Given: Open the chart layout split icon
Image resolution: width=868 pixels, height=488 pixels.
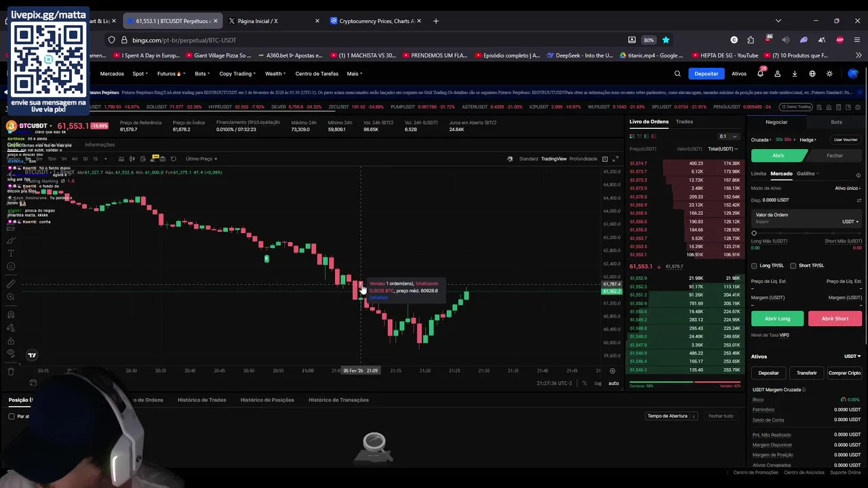Looking at the screenshot, I should pyautogui.click(x=605, y=159).
